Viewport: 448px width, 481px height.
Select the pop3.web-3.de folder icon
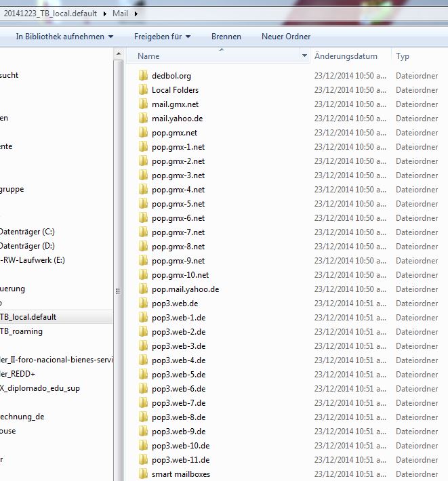(143, 346)
